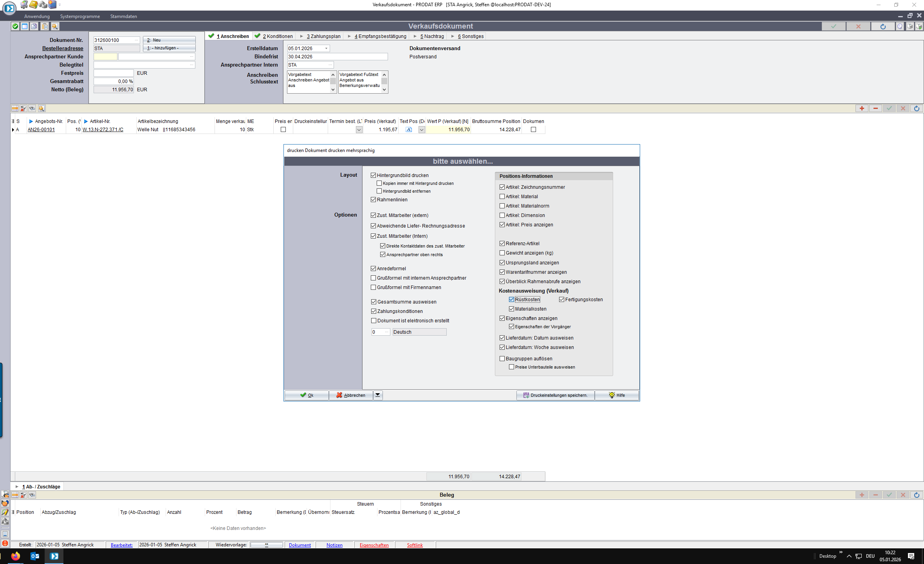
Task: Expand dropdown arrow next to Abbrechen
Action: click(378, 395)
